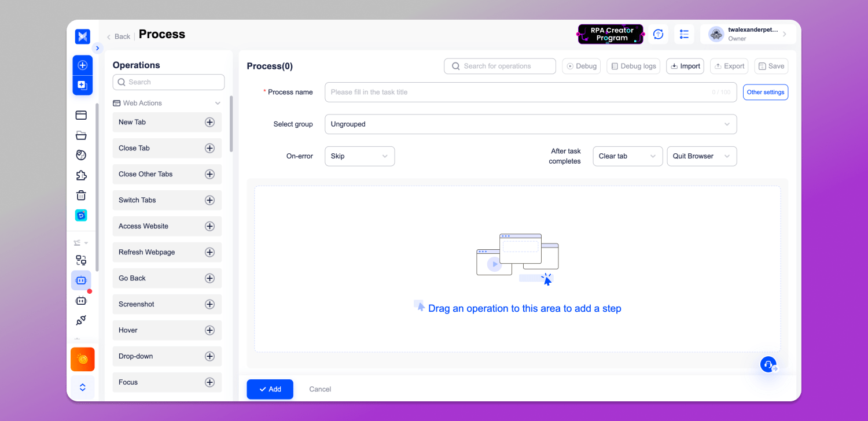Expand the sidebar with the arrow toggle
868x421 pixels.
[x=97, y=48]
